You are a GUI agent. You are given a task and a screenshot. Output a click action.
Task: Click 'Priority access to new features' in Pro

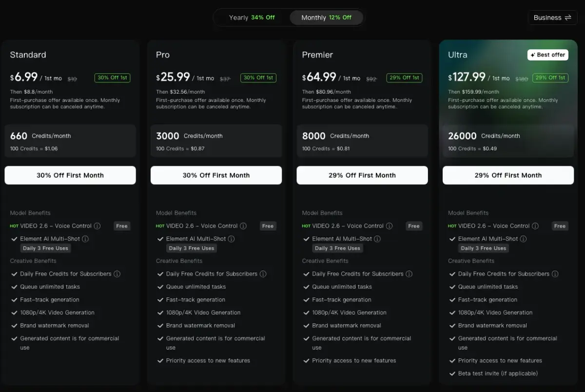208,361
